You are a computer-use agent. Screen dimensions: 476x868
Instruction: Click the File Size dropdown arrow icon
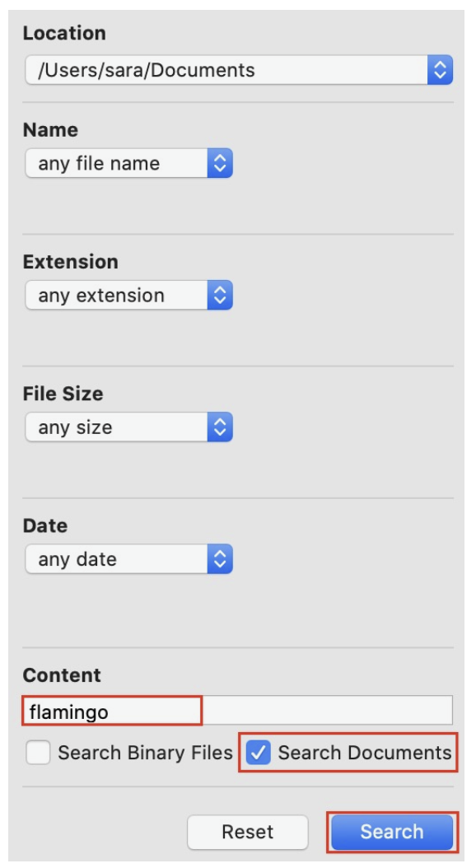[220, 427]
